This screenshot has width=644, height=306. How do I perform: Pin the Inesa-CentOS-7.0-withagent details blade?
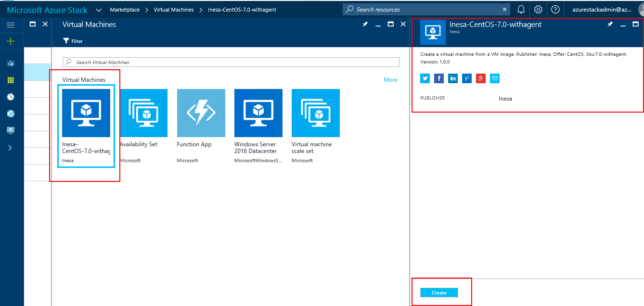[x=610, y=24]
